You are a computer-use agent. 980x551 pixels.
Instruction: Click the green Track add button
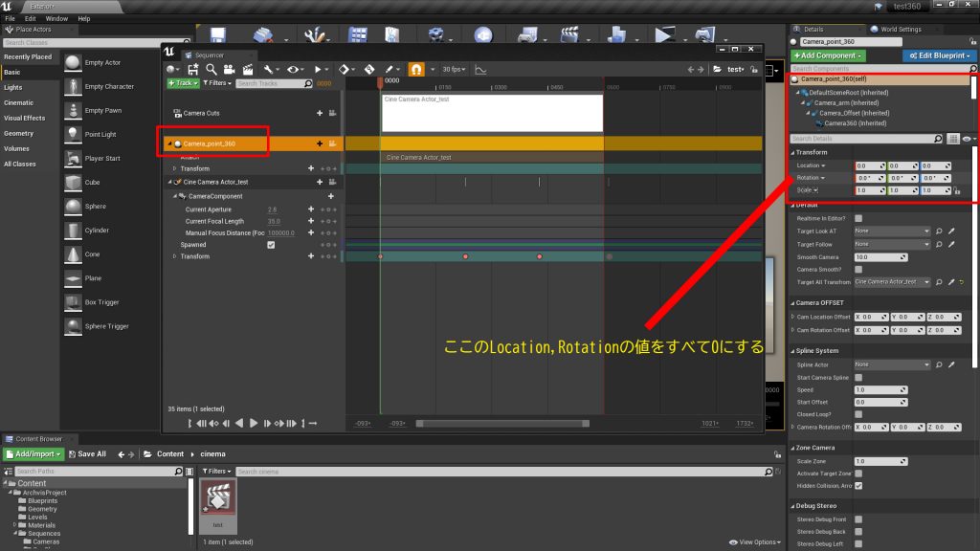pos(183,83)
